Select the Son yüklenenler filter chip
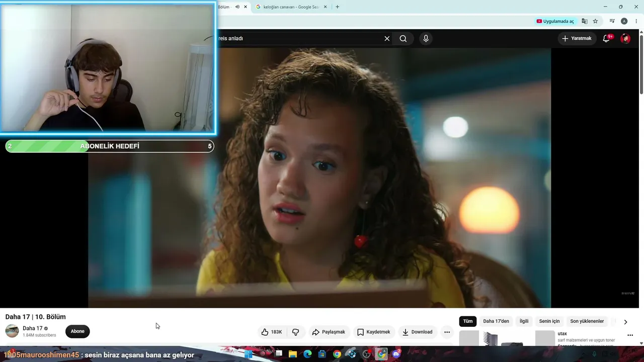Image resolution: width=644 pixels, height=362 pixels. pyautogui.click(x=587, y=321)
